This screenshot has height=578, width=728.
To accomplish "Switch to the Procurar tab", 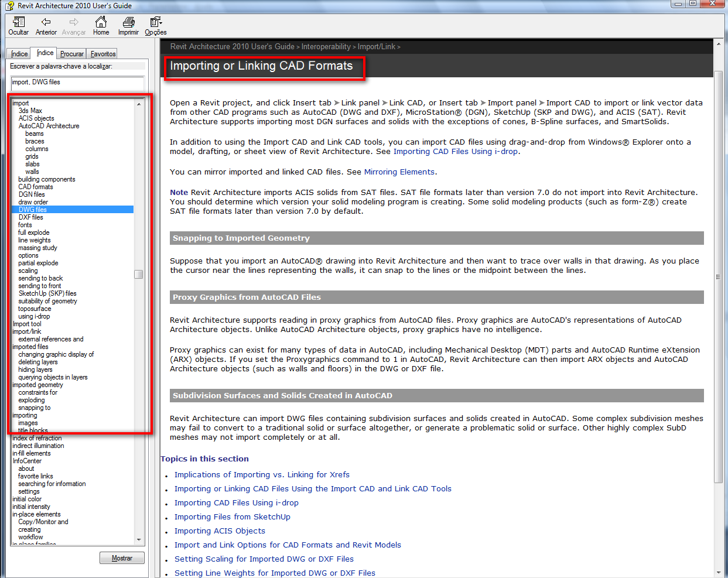I will click(x=71, y=54).
